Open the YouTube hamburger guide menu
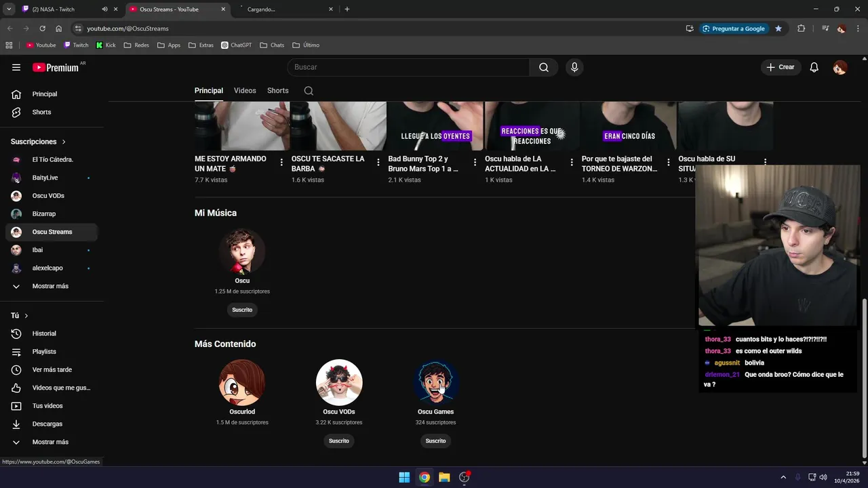The image size is (868, 488). [16, 67]
